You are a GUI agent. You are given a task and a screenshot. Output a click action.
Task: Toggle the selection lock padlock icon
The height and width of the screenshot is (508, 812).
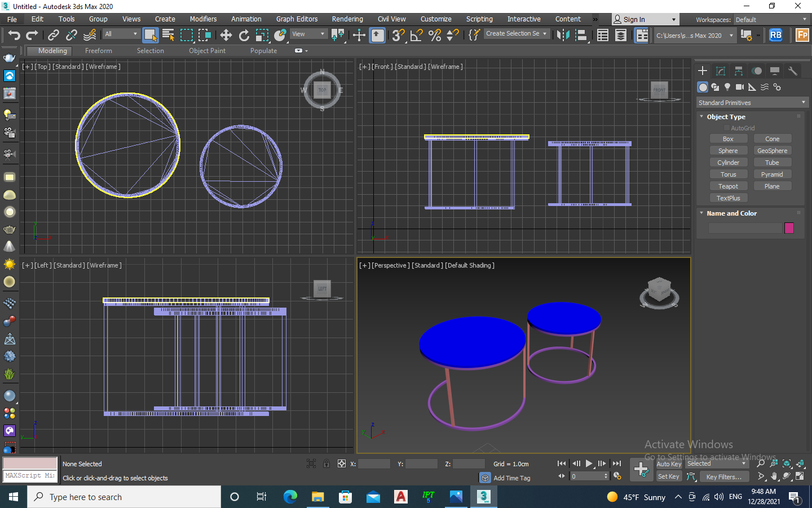pyautogui.click(x=326, y=464)
